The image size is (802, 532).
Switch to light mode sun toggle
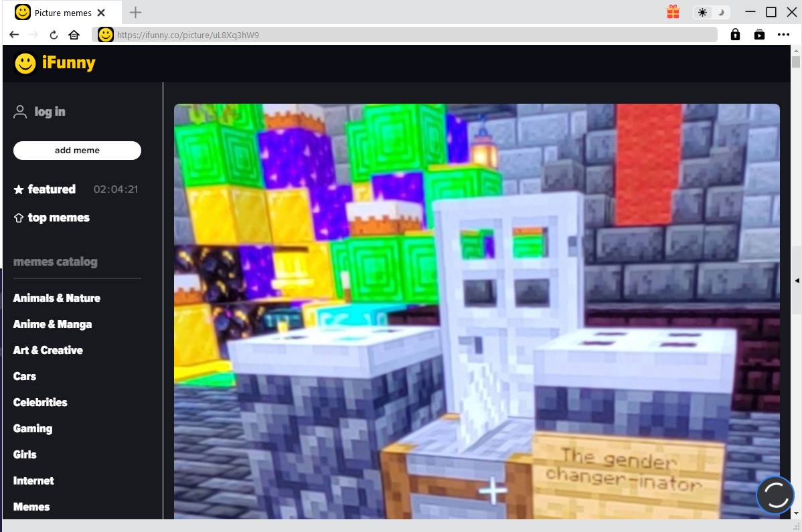[x=702, y=12]
